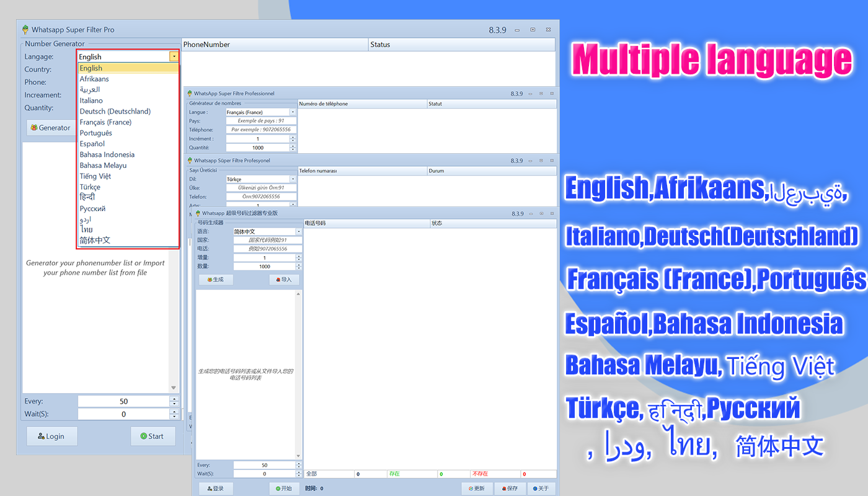
Task: Click the Telefon field in Turkish window
Action: tap(261, 197)
